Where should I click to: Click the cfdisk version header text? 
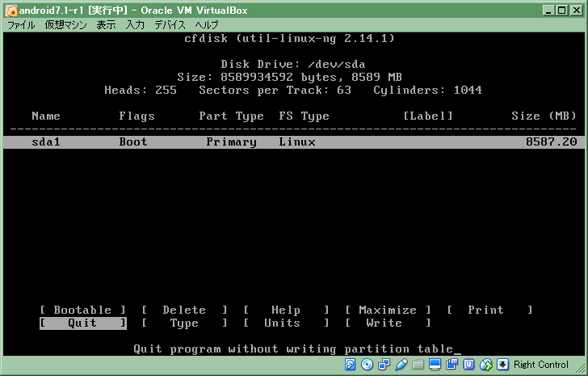[289, 38]
